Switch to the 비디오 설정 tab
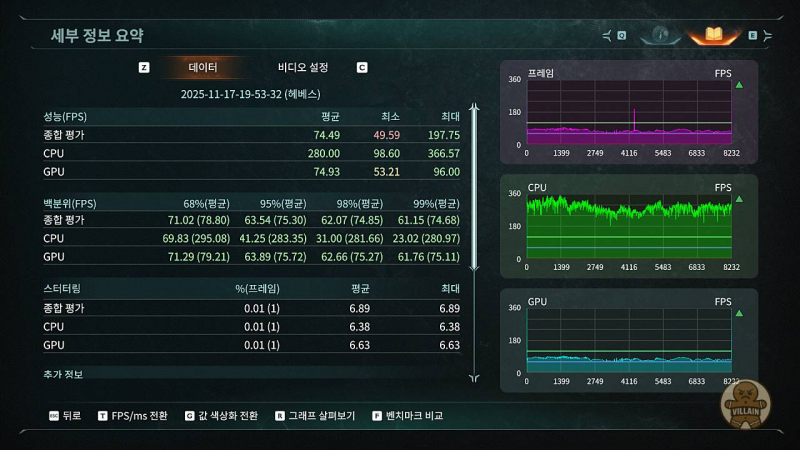Image resolution: width=800 pixels, height=450 pixels. [x=303, y=68]
